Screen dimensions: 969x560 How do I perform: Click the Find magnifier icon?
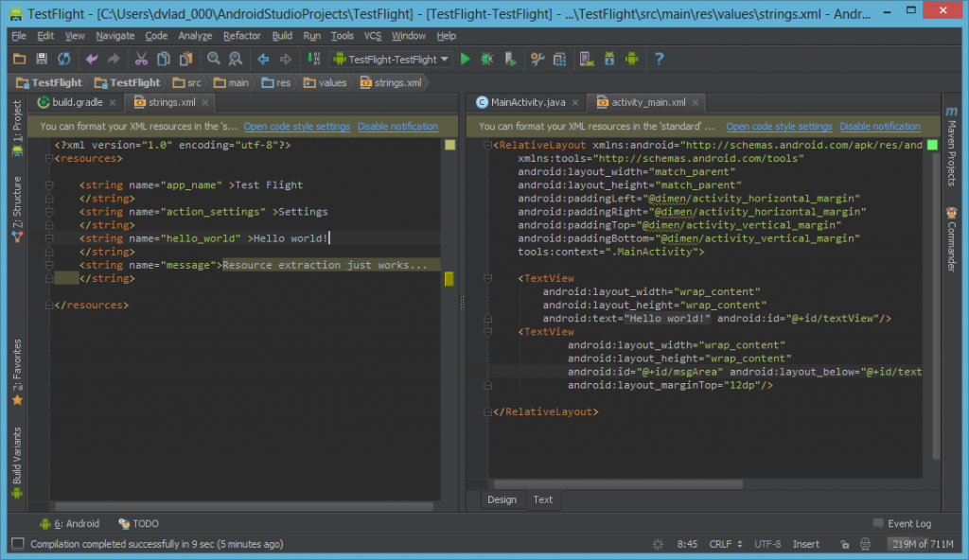(x=214, y=60)
